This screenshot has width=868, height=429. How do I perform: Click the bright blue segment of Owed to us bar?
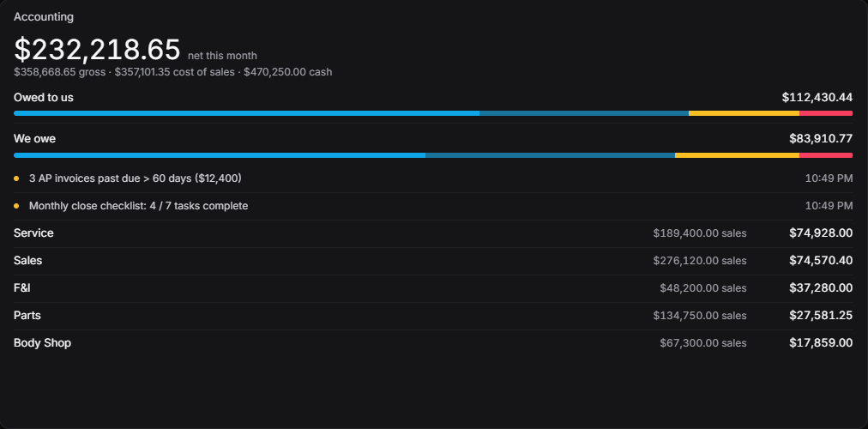coord(247,113)
